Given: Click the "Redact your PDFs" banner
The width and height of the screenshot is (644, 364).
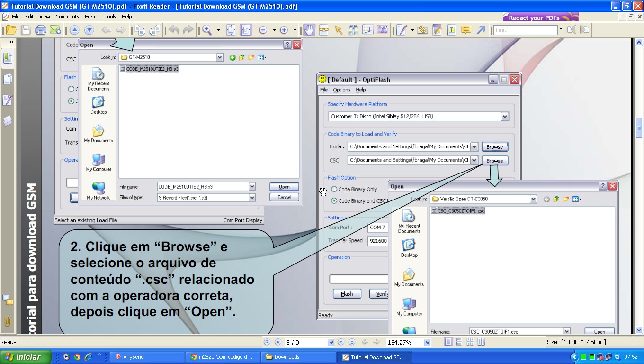Looking at the screenshot, I should point(540,18).
